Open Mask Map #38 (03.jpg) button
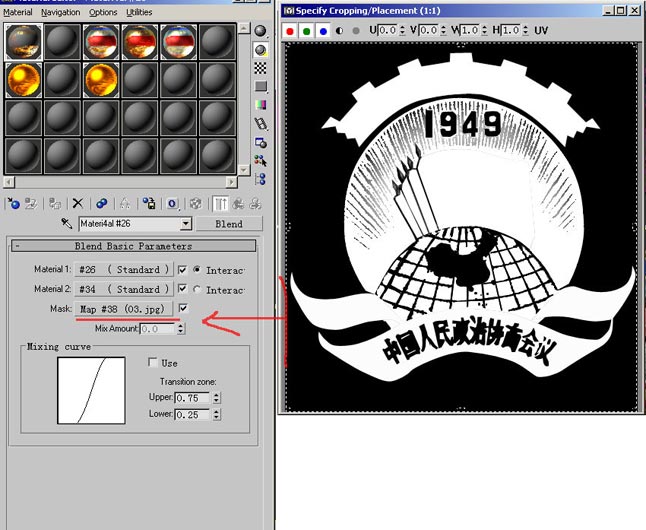The width and height of the screenshot is (646, 530). [124, 309]
